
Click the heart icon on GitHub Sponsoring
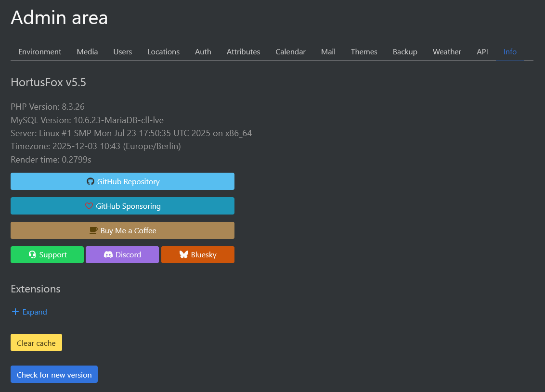click(89, 205)
